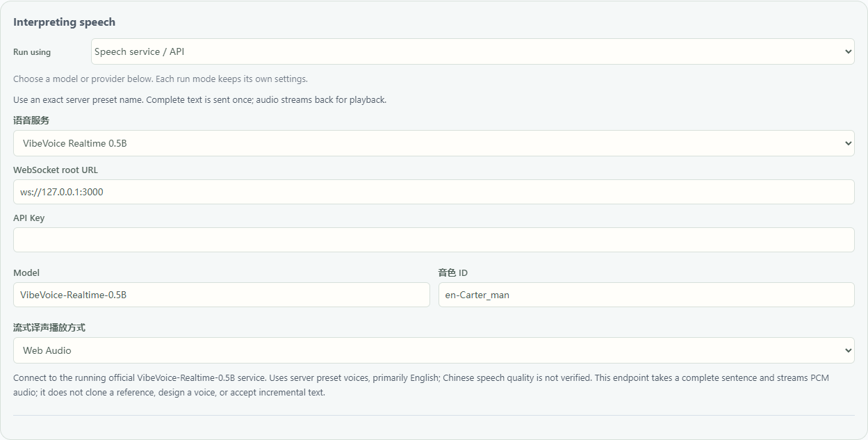868x440 pixels.
Task: Click the 'Use an exact server preset name' text
Action: [199, 99]
